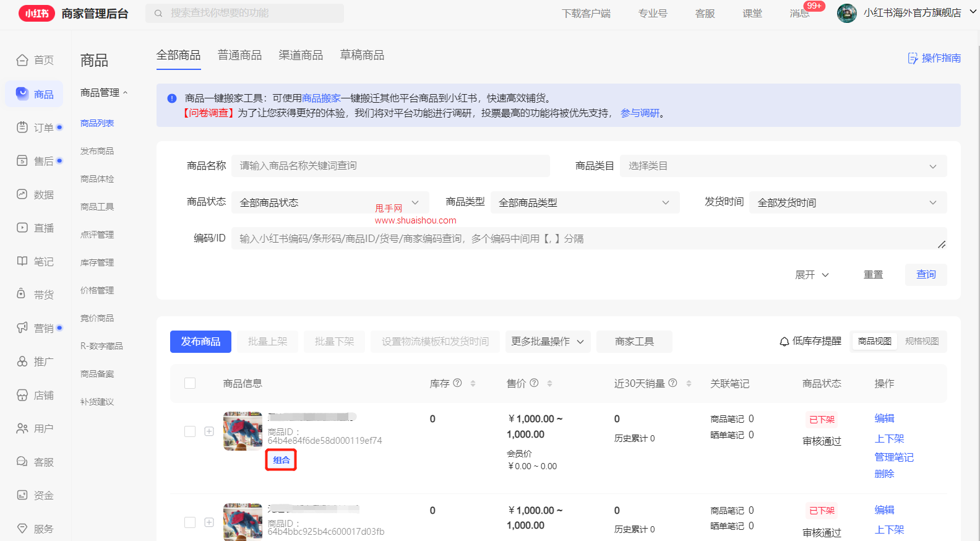Viewport: 980px width, 541px height.
Task: Open the 用户 users sidebar icon
Action: (22, 428)
